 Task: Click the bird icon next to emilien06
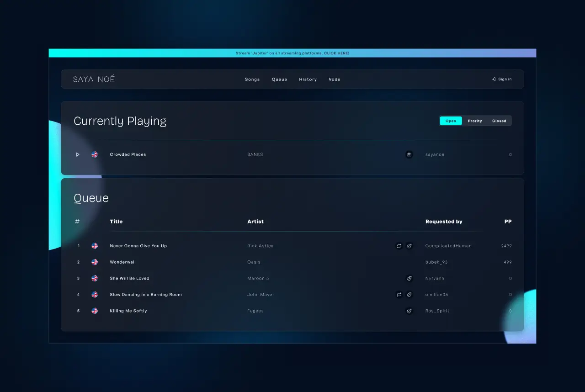coord(409,295)
